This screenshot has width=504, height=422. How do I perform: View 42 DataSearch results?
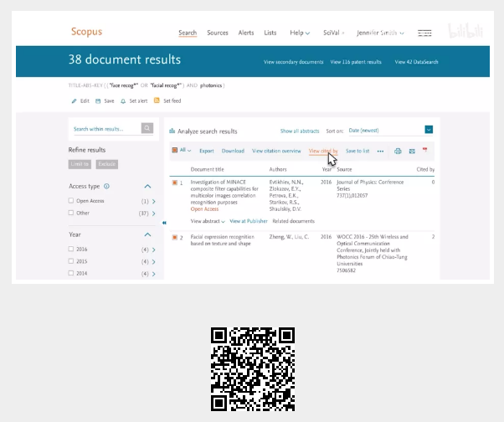click(x=416, y=62)
